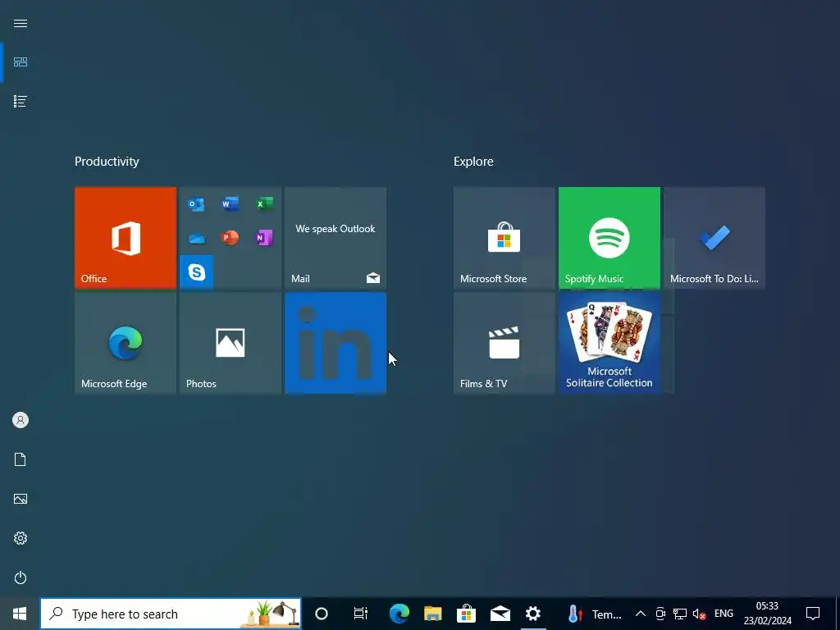Open the Microsoft Edge tile
The image size is (840, 630).
coord(126,343)
